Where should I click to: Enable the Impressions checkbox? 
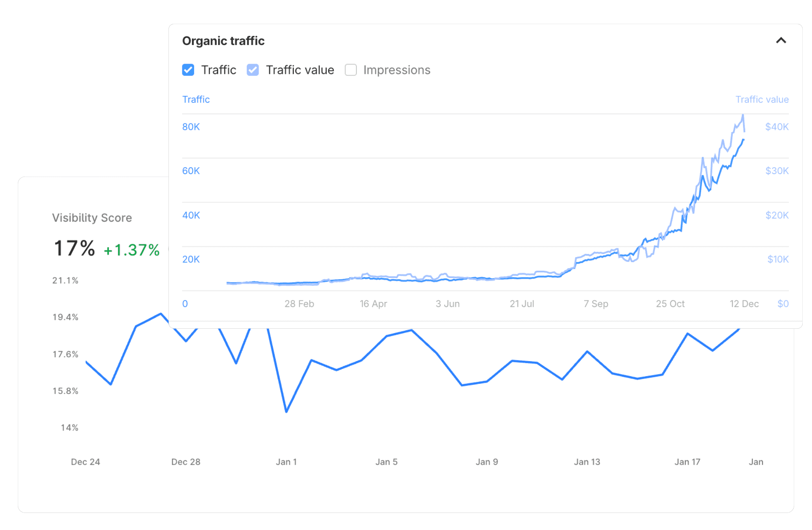(350, 70)
